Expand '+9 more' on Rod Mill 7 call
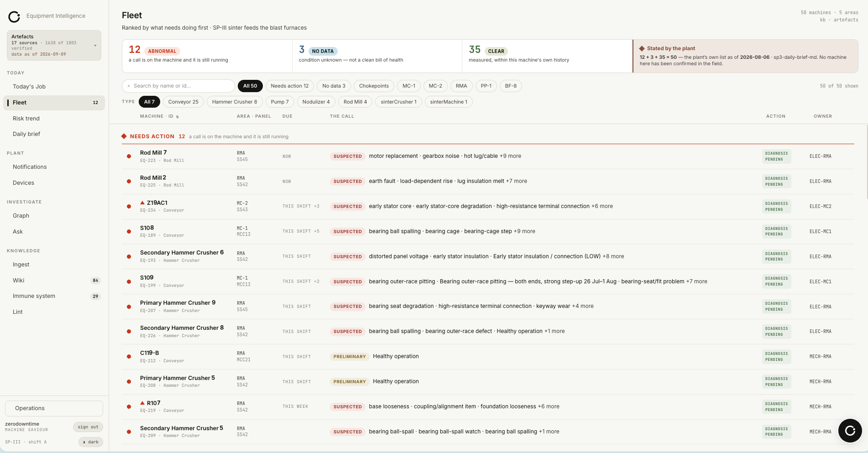The image size is (868, 453). (x=510, y=156)
